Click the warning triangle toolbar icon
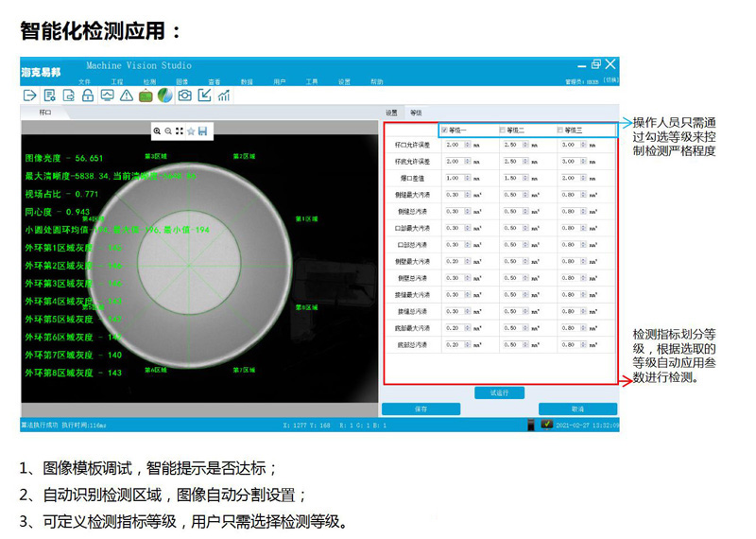Image resolution: width=756 pixels, height=539 pixels. point(126,96)
